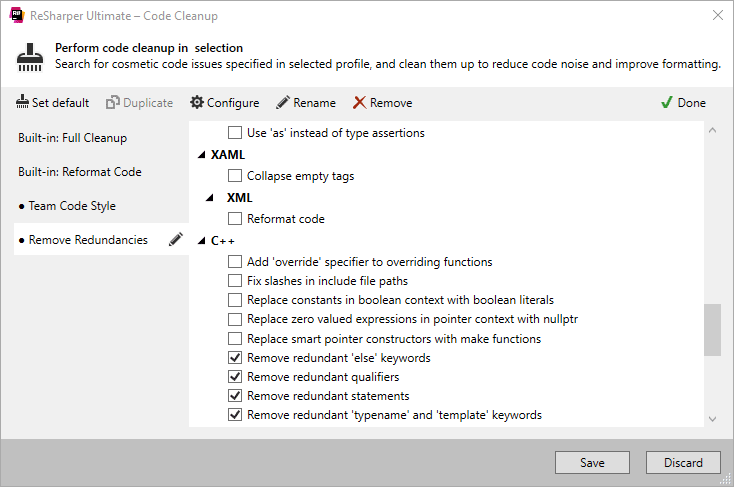Tick the XML Reformat code checkbox
734x487 pixels.
click(235, 219)
